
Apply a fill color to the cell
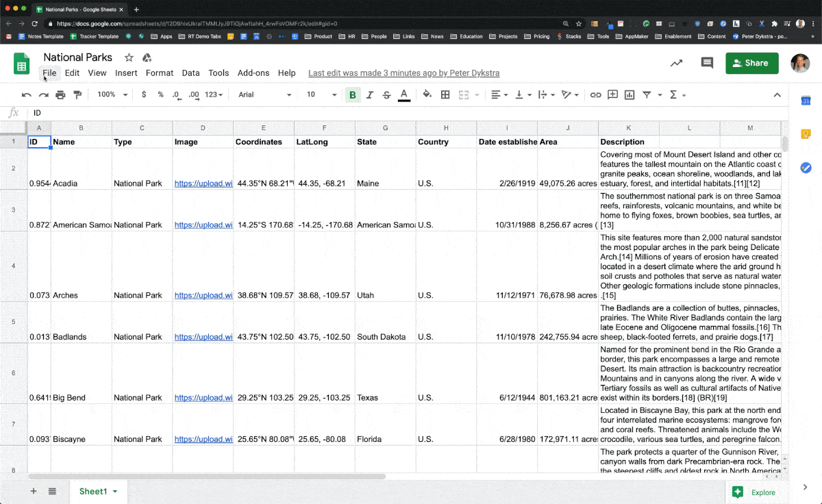(426, 94)
